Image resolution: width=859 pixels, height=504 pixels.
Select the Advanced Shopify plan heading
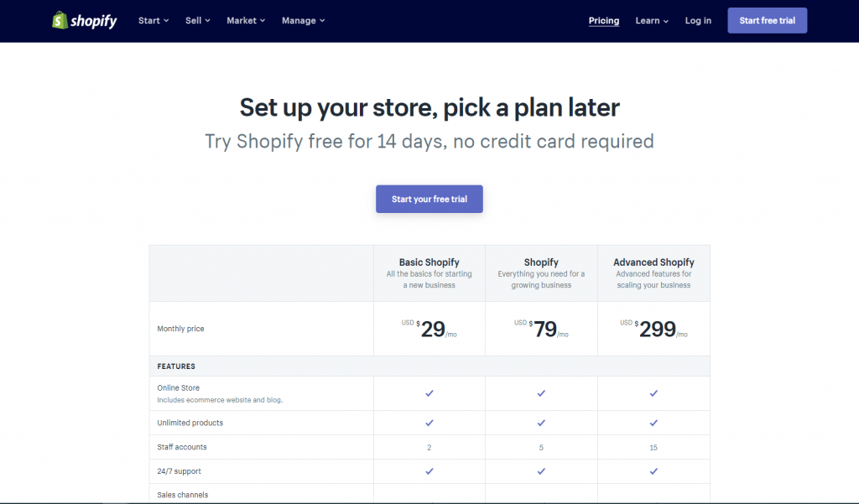point(653,262)
